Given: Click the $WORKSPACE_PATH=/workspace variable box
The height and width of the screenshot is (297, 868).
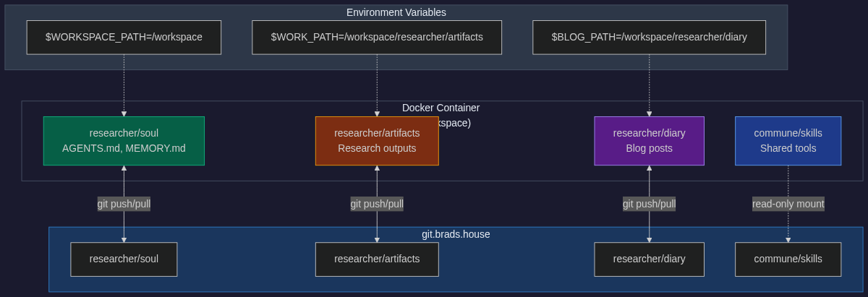Looking at the screenshot, I should [x=124, y=37].
